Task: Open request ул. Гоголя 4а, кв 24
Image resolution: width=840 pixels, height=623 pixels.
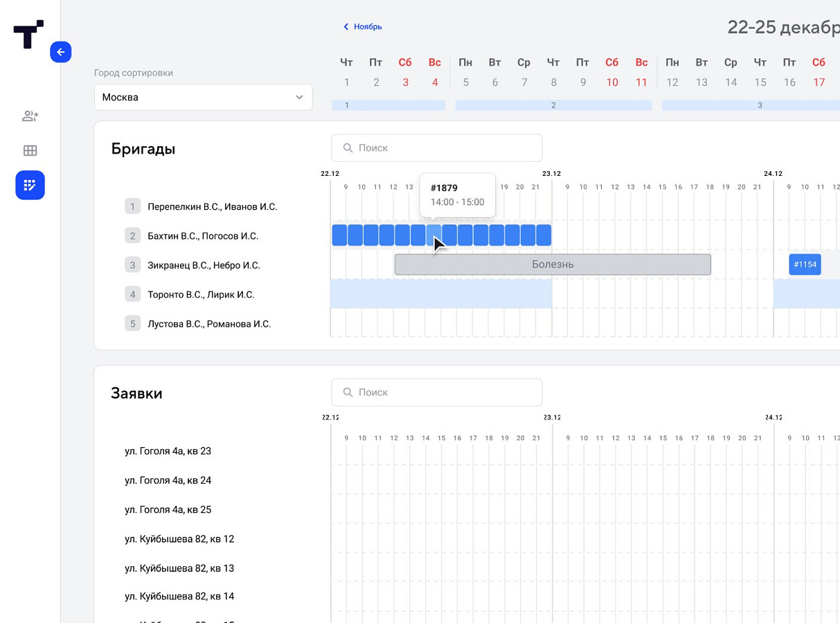Action: [168, 480]
